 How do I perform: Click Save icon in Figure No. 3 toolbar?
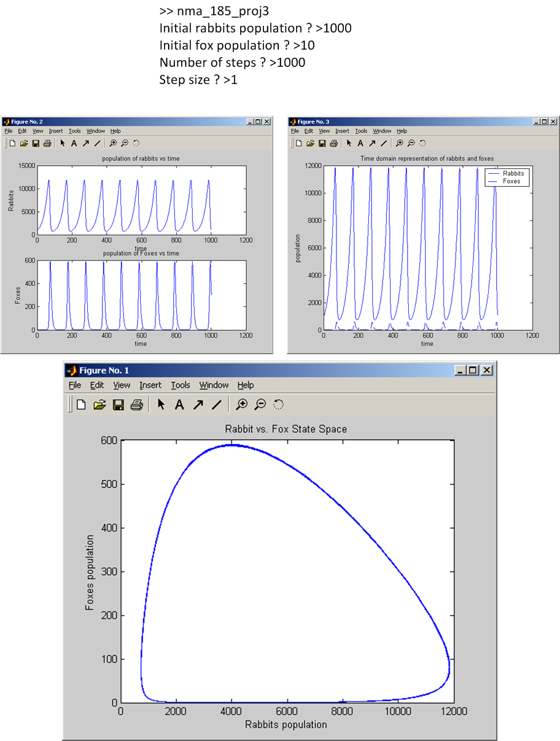point(322,143)
